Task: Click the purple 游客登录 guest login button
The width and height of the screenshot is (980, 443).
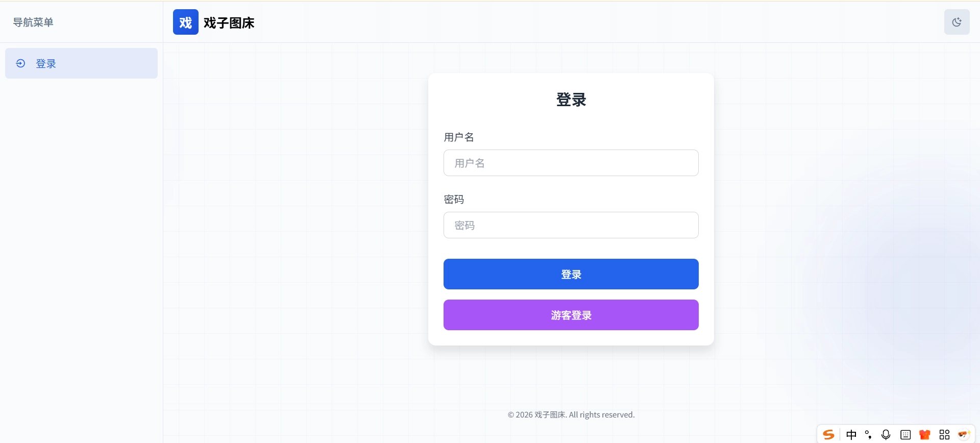Action: (x=571, y=315)
